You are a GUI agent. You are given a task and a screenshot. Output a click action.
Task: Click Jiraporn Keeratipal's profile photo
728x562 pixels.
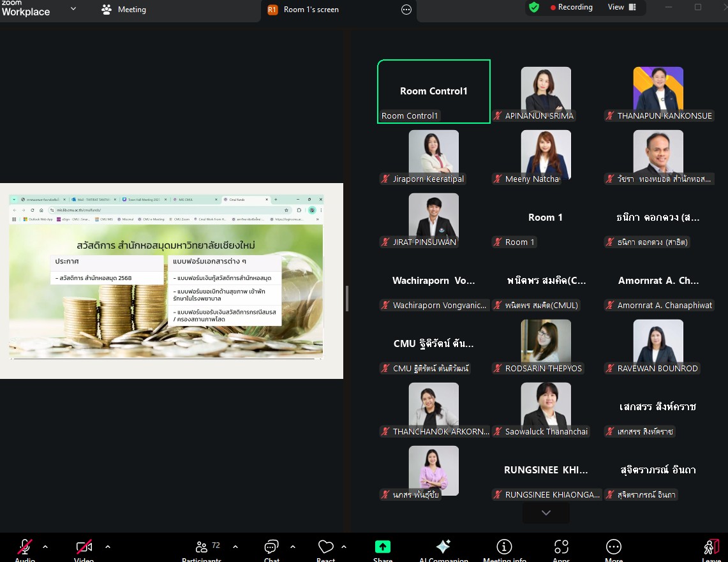[x=434, y=152]
